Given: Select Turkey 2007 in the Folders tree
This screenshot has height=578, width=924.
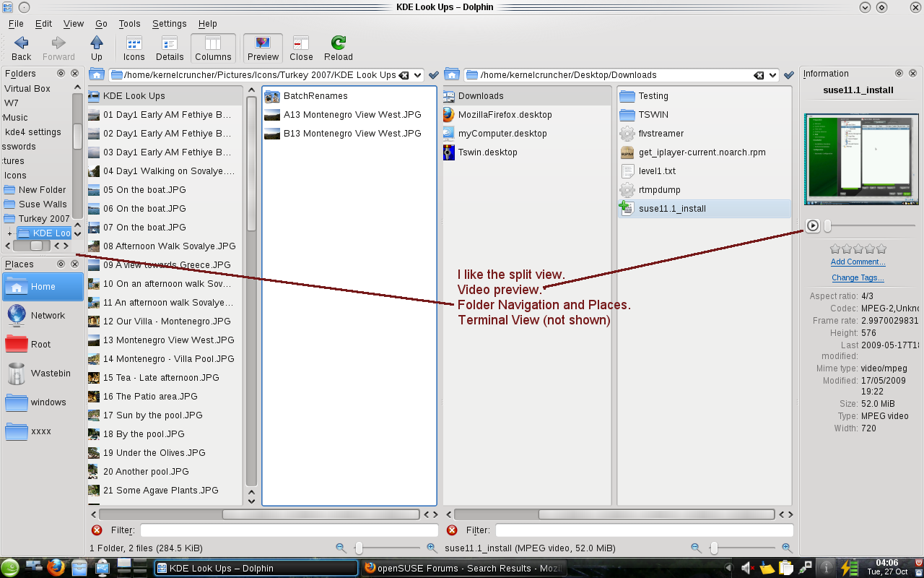Looking at the screenshot, I should tap(37, 219).
